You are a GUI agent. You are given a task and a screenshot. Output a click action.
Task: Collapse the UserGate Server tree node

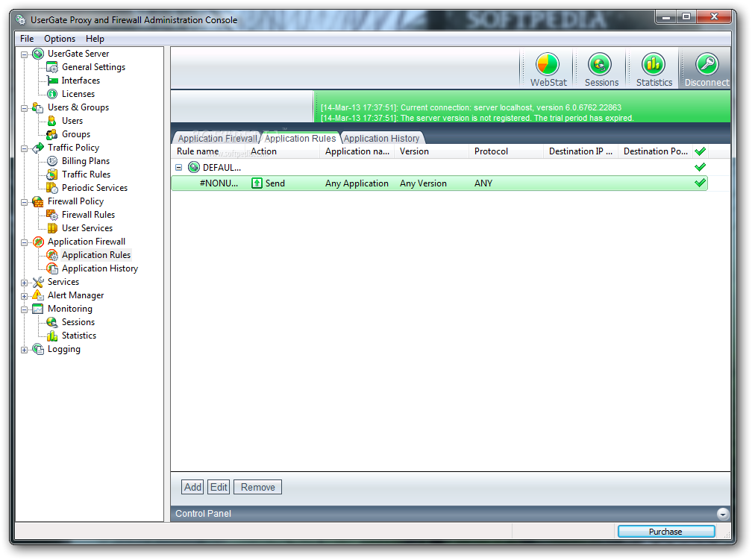click(x=24, y=54)
